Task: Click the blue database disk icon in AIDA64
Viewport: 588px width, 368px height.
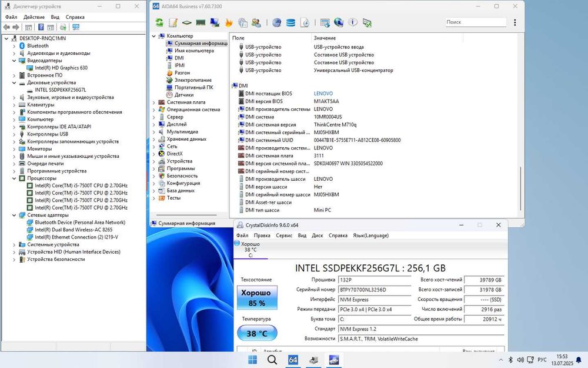Action: click(290, 22)
